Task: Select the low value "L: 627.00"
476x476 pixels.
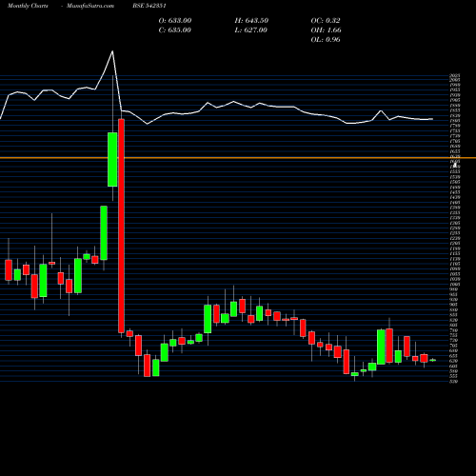Action: [x=250, y=30]
